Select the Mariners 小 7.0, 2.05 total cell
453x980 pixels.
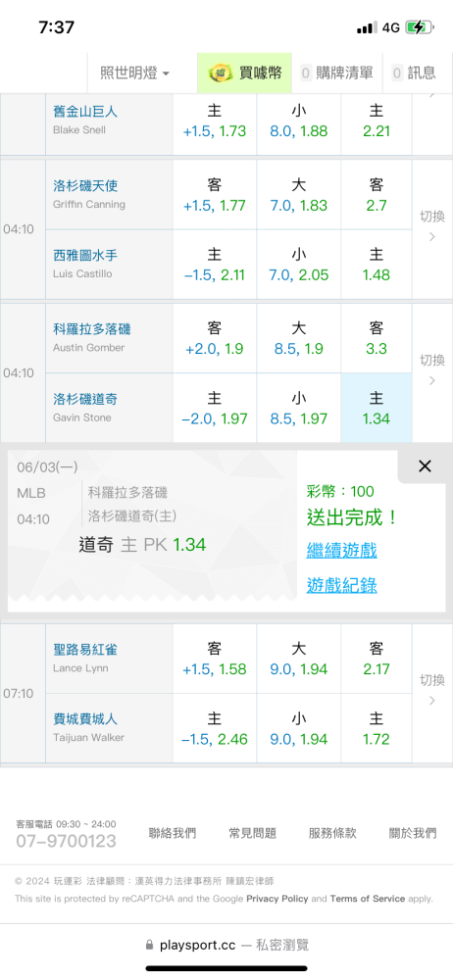(x=298, y=265)
